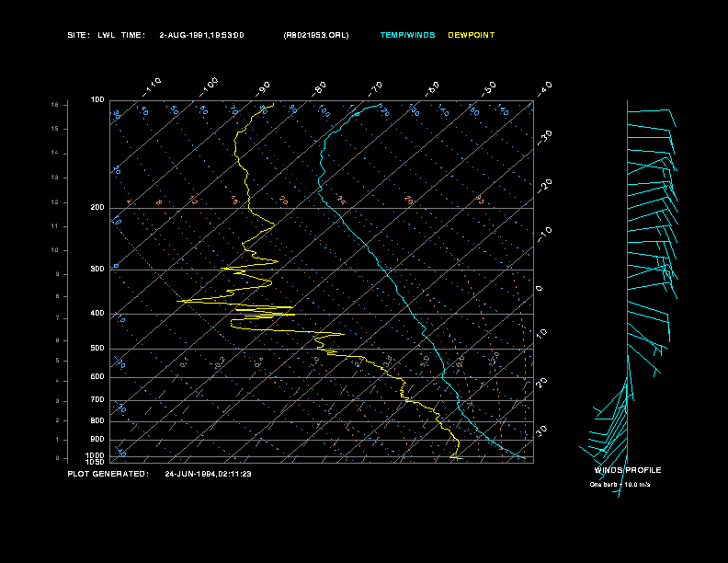Click the 15 km height axis tick label

coord(55,129)
